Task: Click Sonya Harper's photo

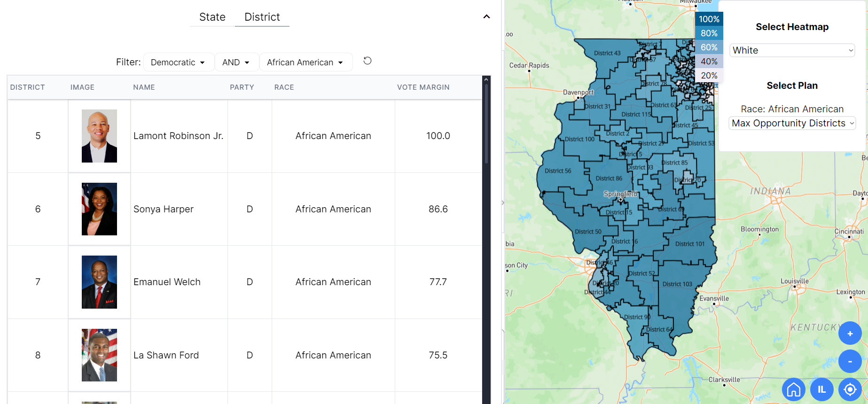Action: pos(99,209)
